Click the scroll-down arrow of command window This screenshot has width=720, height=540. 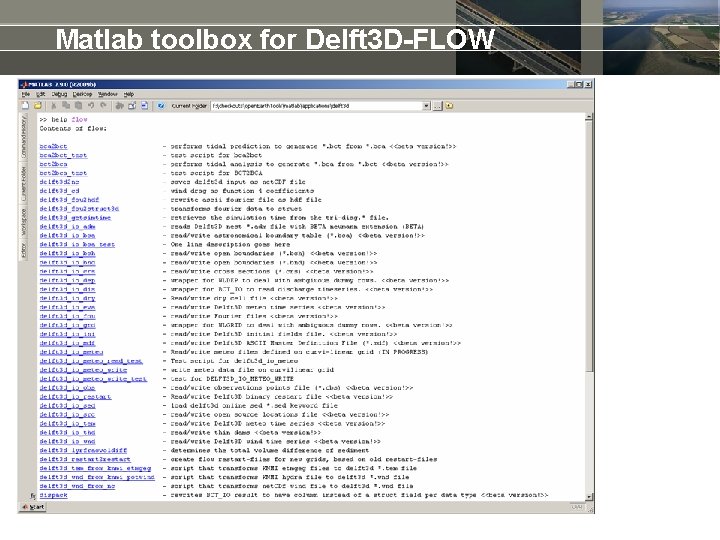[589, 497]
